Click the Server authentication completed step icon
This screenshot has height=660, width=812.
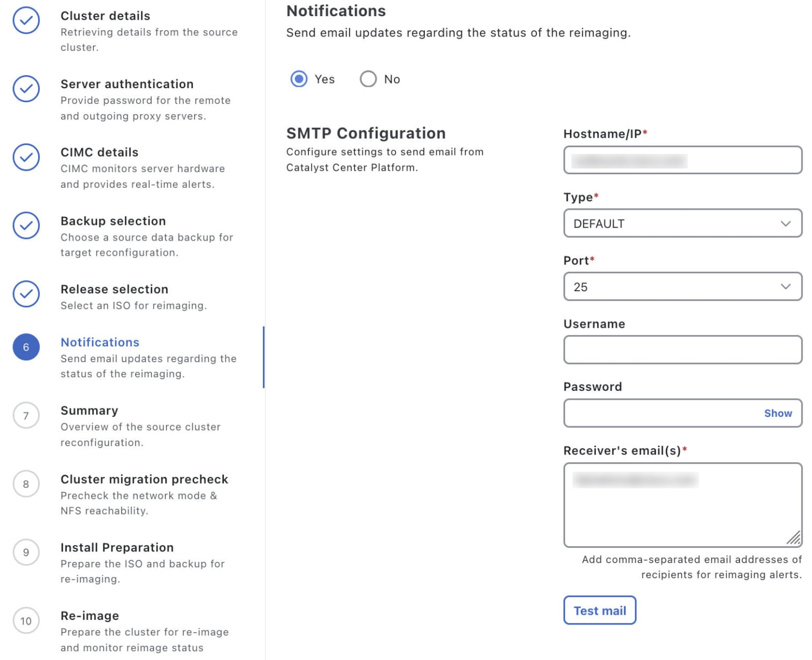tap(26, 89)
